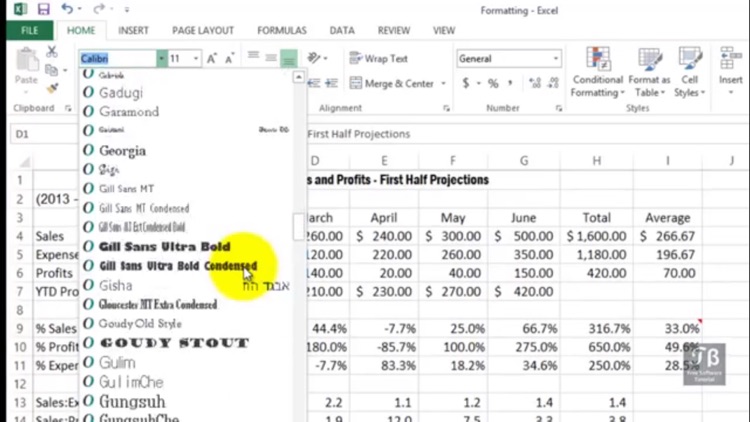Click Increase Indent icon

(x=331, y=83)
